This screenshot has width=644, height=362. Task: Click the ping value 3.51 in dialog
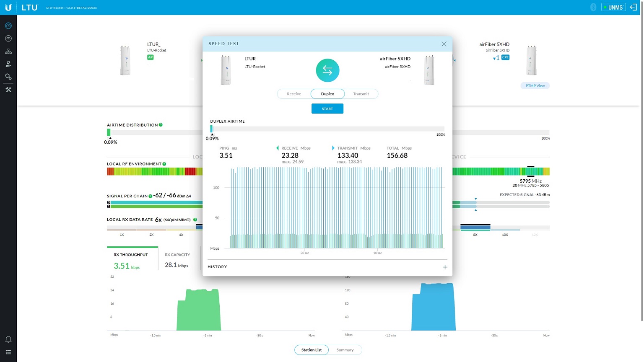coord(226,155)
